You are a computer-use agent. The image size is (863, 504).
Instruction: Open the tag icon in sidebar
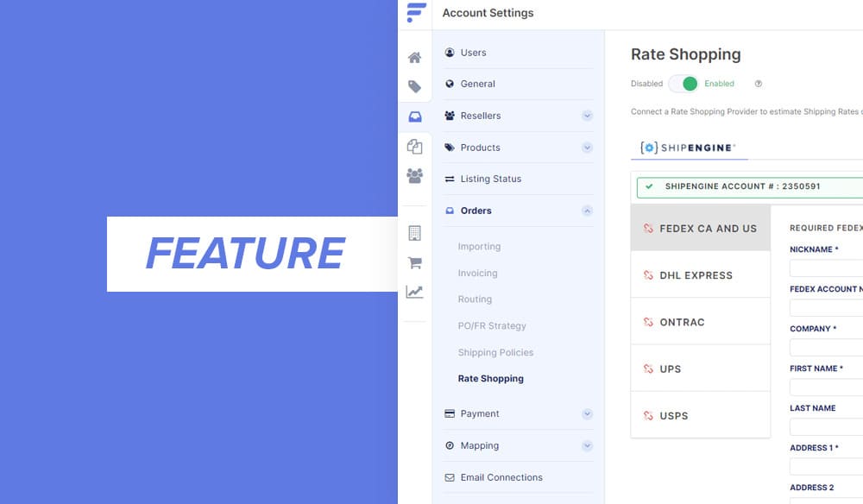tap(414, 86)
